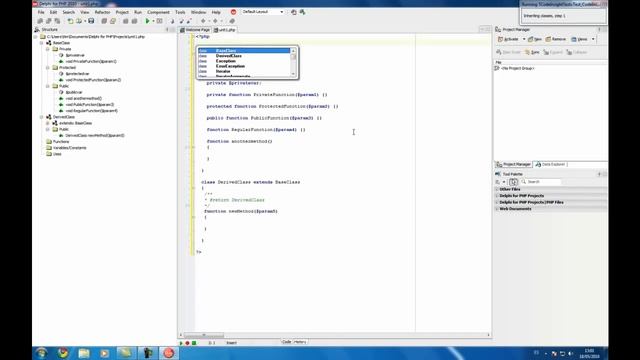Collapse the Protected folder in Structure
This screenshot has width=640, height=360.
(x=48, y=67)
